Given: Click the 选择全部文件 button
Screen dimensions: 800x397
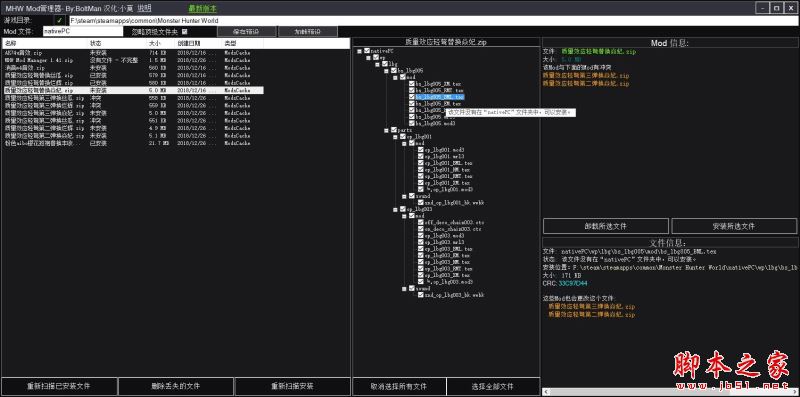Looking at the screenshot, I should (x=493, y=386).
